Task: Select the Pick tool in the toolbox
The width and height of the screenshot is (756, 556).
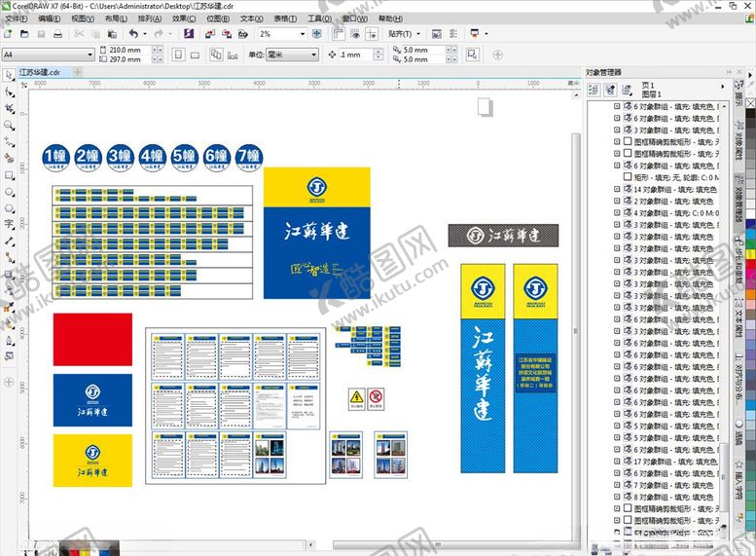Action: point(9,75)
